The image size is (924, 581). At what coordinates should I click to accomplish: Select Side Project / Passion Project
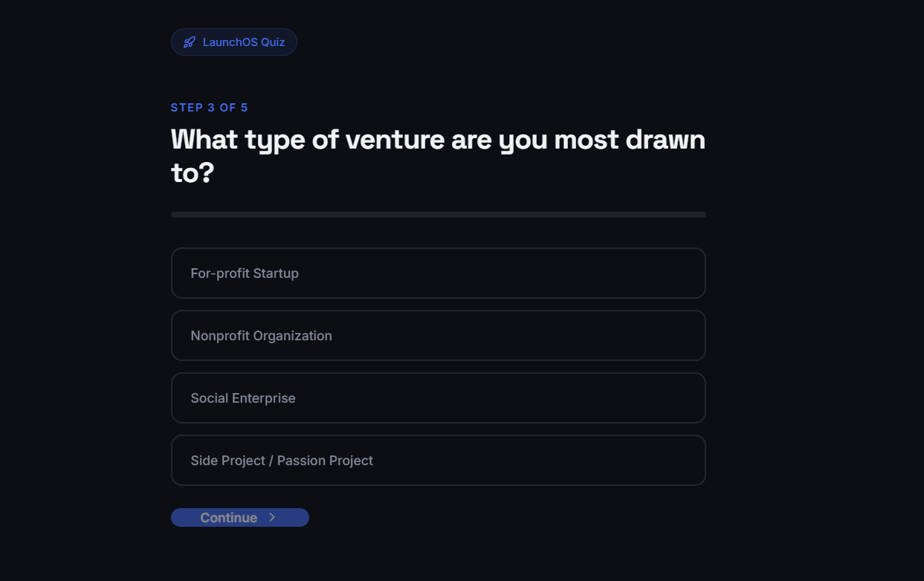coord(439,461)
